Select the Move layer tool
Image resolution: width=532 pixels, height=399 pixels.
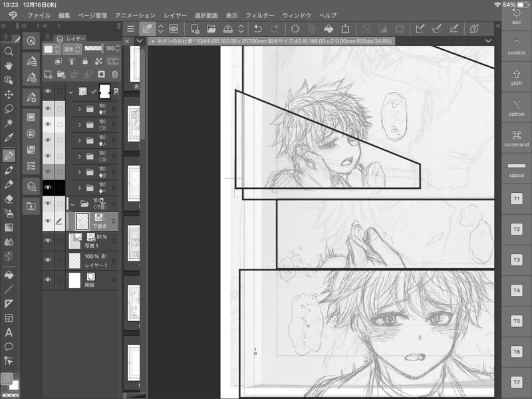(x=9, y=94)
